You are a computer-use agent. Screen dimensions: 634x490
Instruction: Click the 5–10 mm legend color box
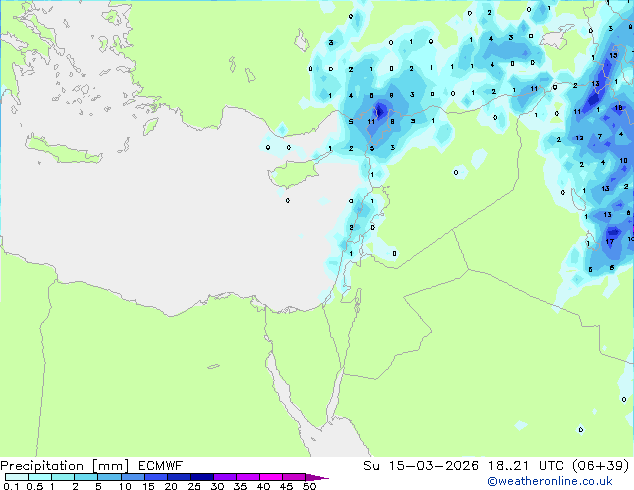point(109,477)
